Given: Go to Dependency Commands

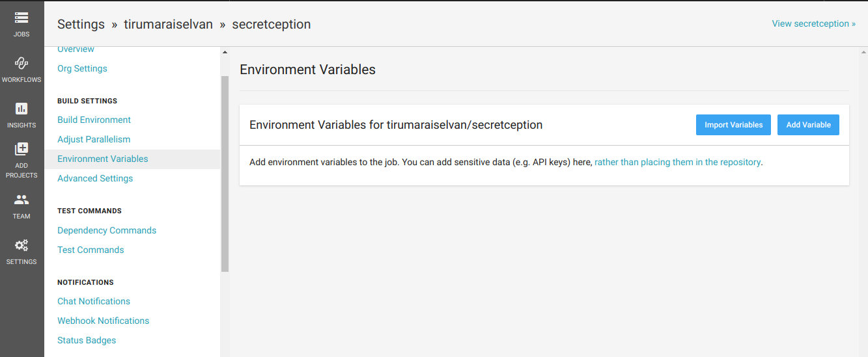Looking at the screenshot, I should tap(107, 230).
